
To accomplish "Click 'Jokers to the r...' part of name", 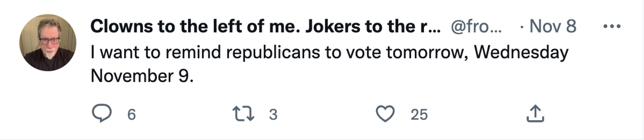I will pos(371,26).
